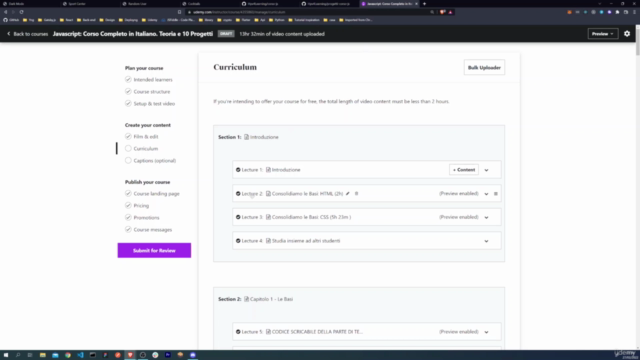Click the browser back arrow
The width and height of the screenshot is (640, 360).
6,12
